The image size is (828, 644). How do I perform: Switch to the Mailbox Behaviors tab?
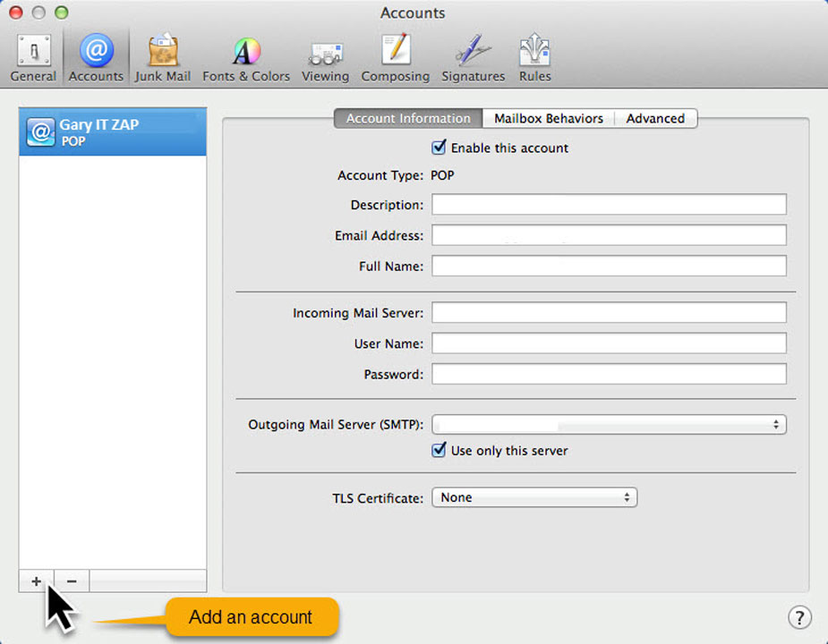tap(548, 118)
